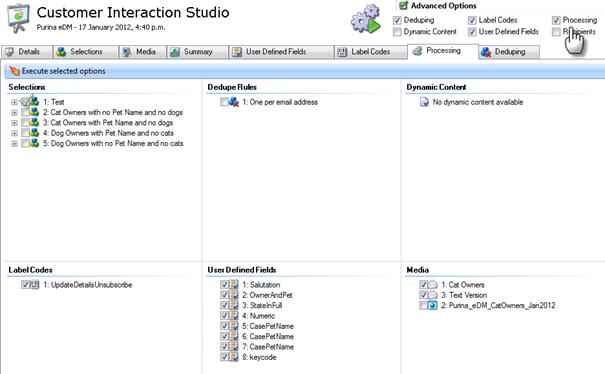Switch to the Selections tab
Screen dimensions: 605x374
(x=85, y=52)
